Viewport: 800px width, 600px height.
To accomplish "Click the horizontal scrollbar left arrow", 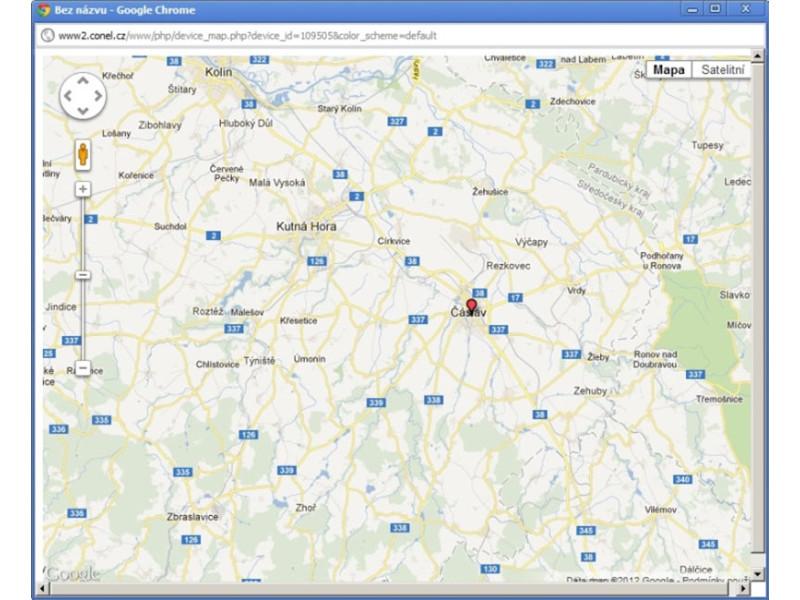I will pos(42,588).
